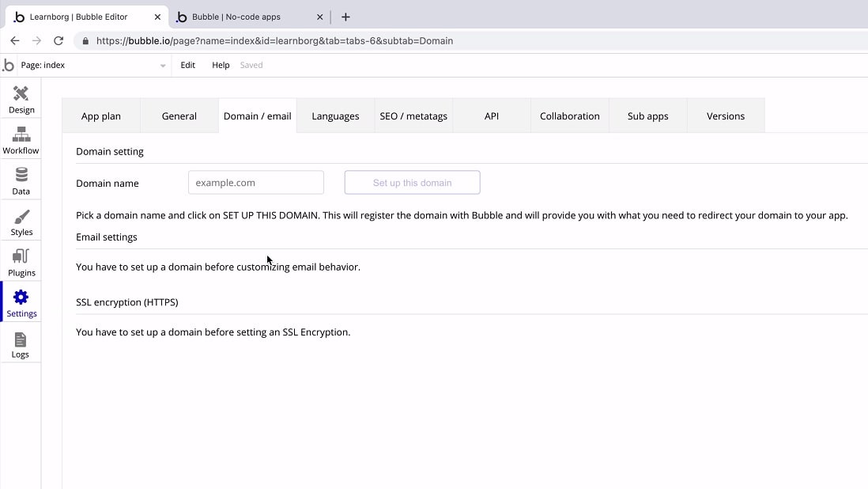Open the Data section in sidebar
The height and width of the screenshot is (489, 868).
[x=21, y=181]
